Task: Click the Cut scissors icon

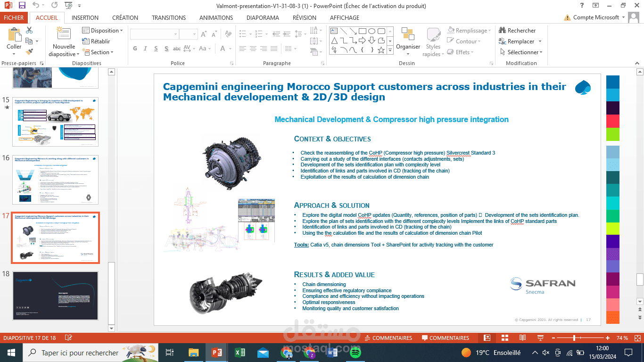Action: point(29,31)
